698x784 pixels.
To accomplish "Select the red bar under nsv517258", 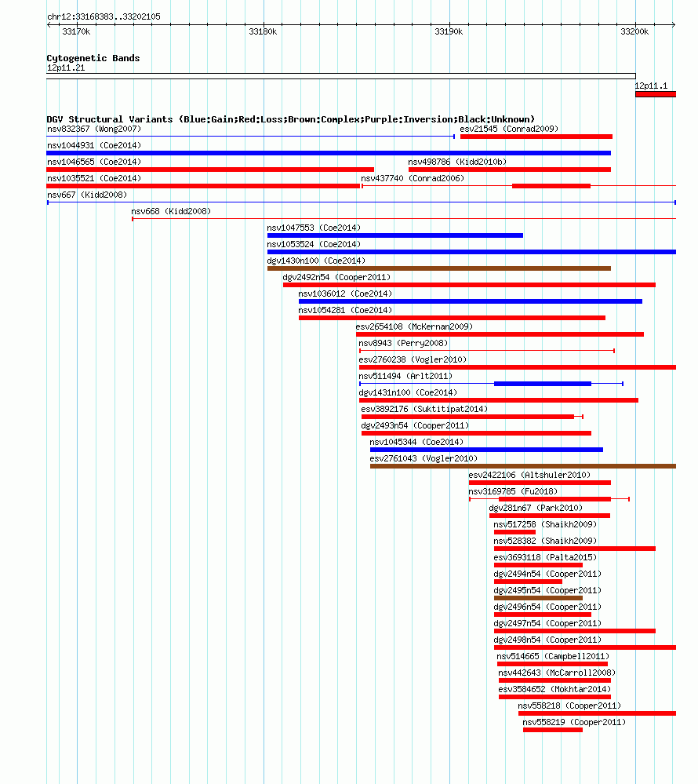I will (x=514, y=533).
